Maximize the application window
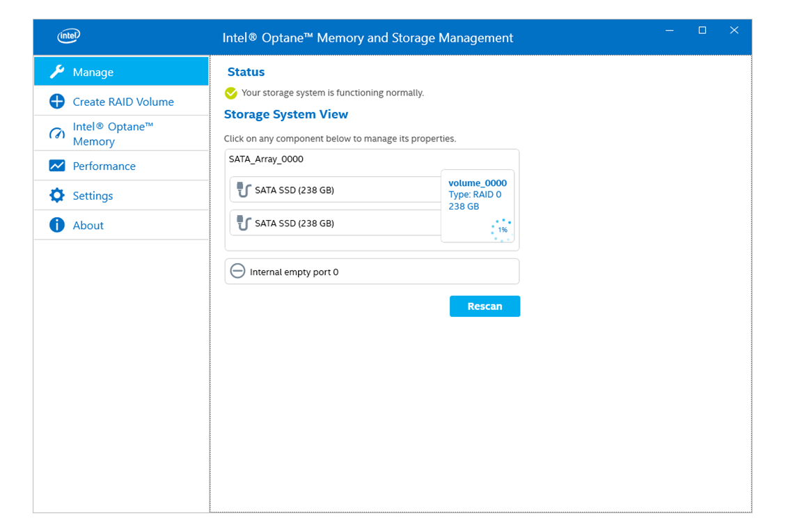788x532 pixels. point(702,30)
